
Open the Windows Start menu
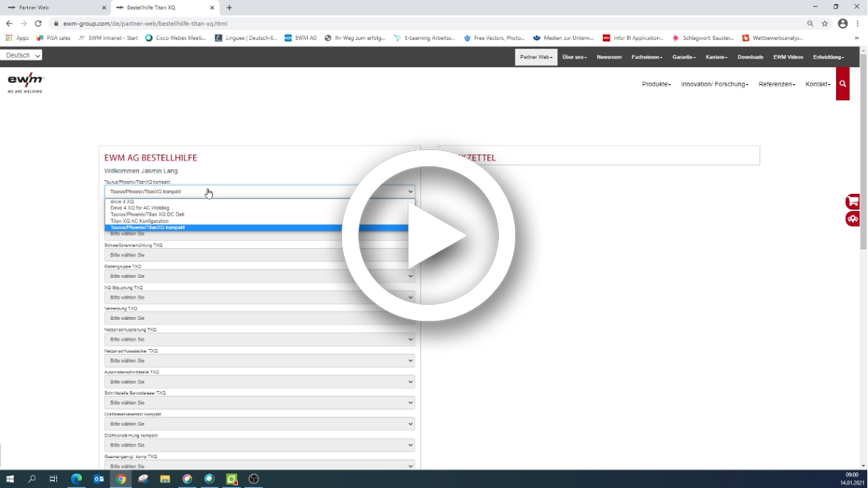[x=10, y=479]
